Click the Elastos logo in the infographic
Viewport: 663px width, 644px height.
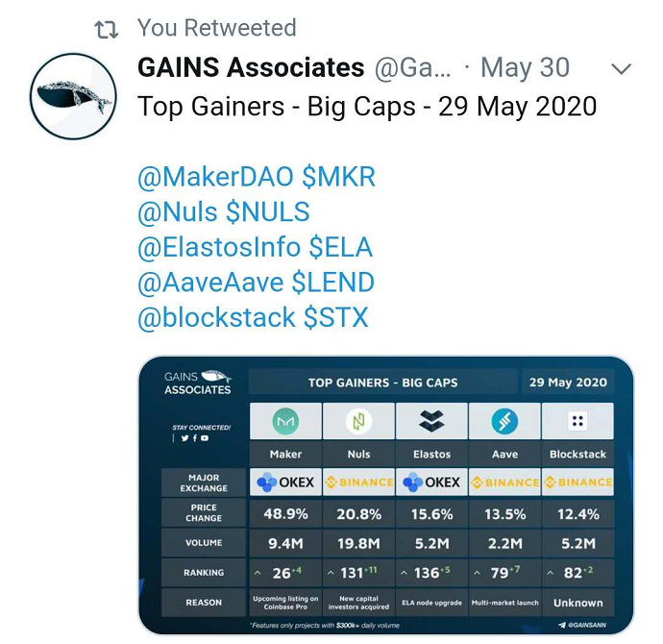[431, 421]
